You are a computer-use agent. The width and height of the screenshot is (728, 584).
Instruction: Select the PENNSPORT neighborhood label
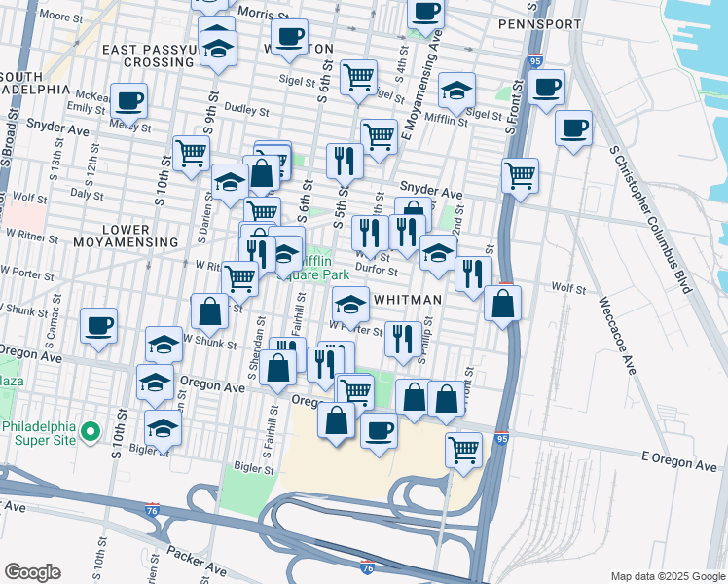(539, 24)
